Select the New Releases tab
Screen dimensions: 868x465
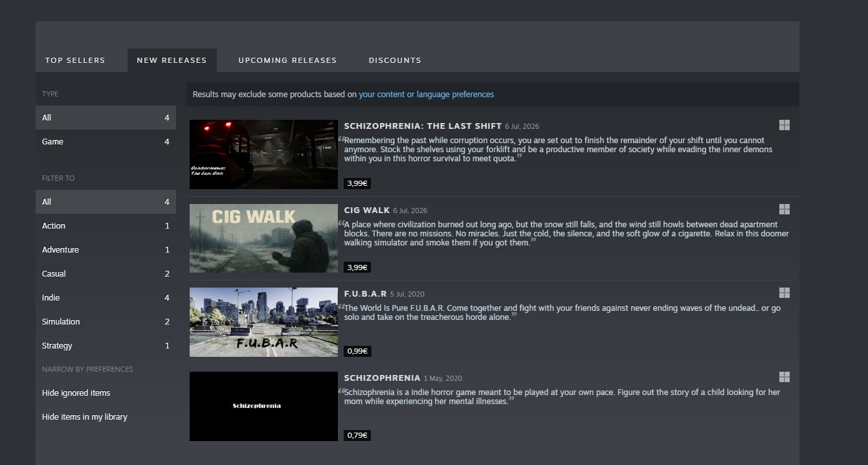pos(172,60)
